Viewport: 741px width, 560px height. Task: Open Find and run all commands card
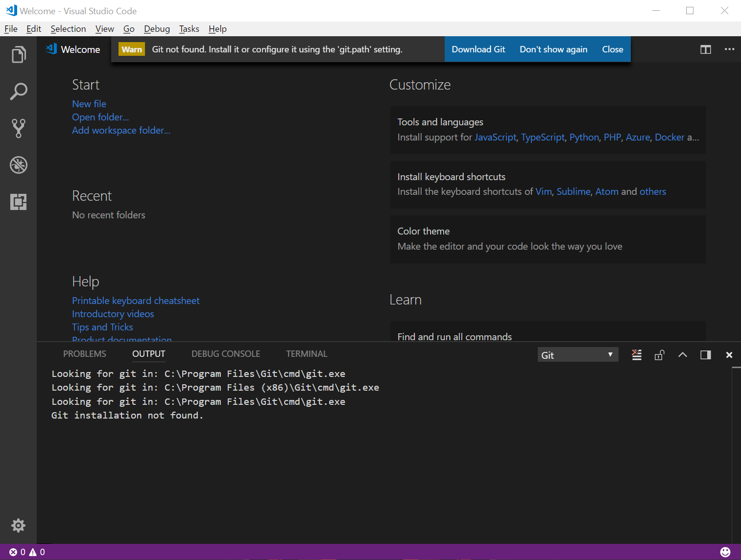pos(548,331)
